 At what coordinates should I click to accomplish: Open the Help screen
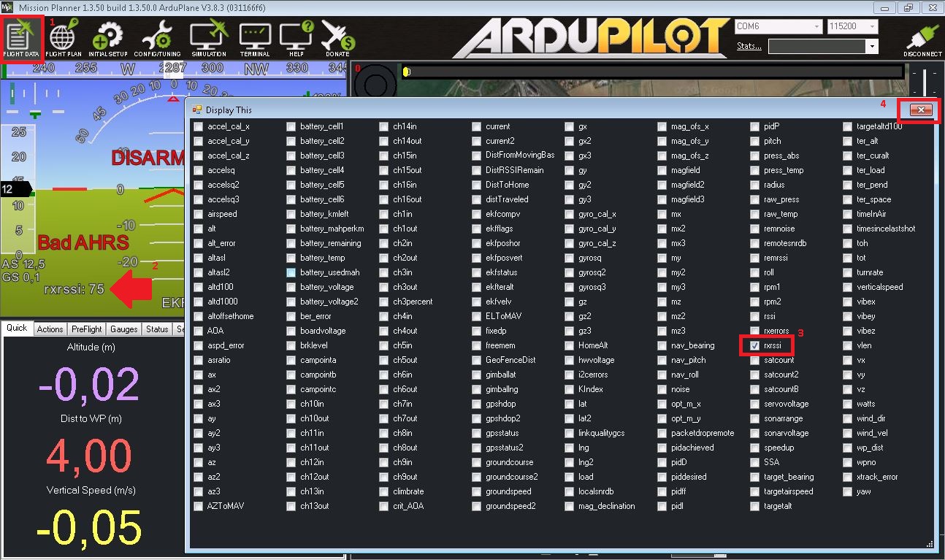296,38
